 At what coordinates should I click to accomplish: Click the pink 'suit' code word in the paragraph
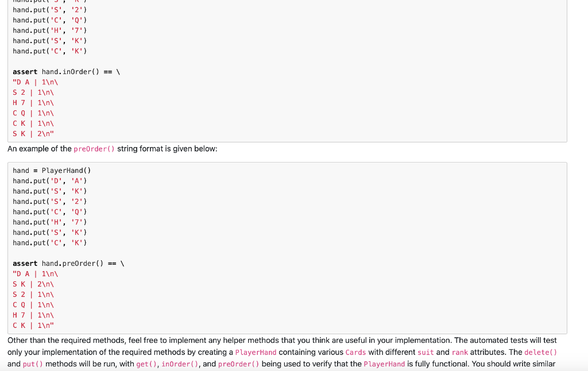pyautogui.click(x=425, y=352)
